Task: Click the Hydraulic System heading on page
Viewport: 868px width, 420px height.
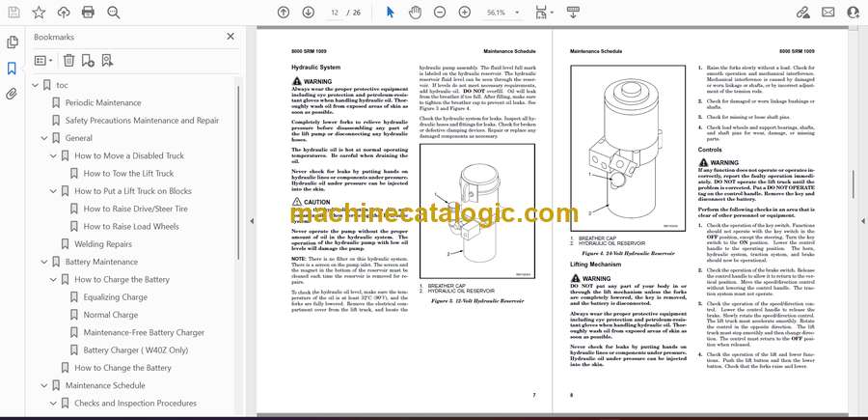Action: pyautogui.click(x=316, y=67)
